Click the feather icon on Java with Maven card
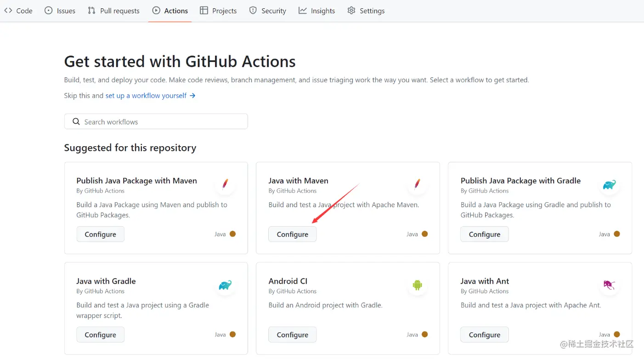Image resolution: width=644 pixels, height=359 pixels. pyautogui.click(x=417, y=185)
